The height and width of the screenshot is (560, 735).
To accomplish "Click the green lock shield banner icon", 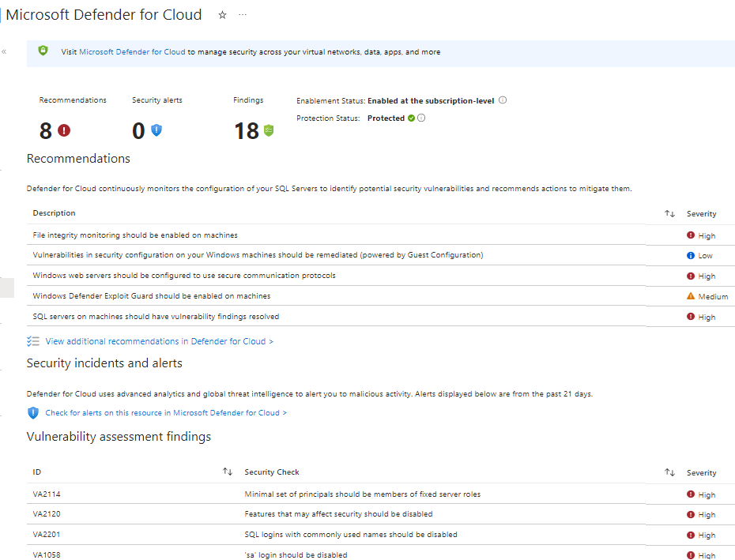I will click(43, 51).
